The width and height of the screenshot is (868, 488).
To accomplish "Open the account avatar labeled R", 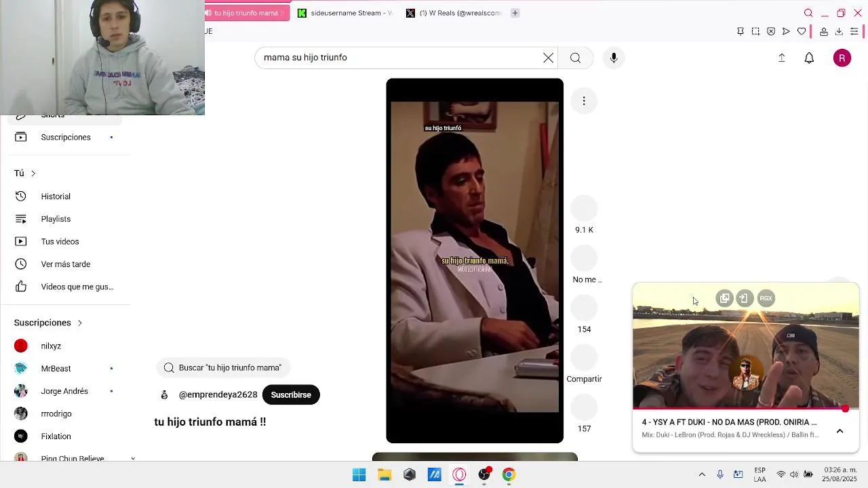I will 842,58.
